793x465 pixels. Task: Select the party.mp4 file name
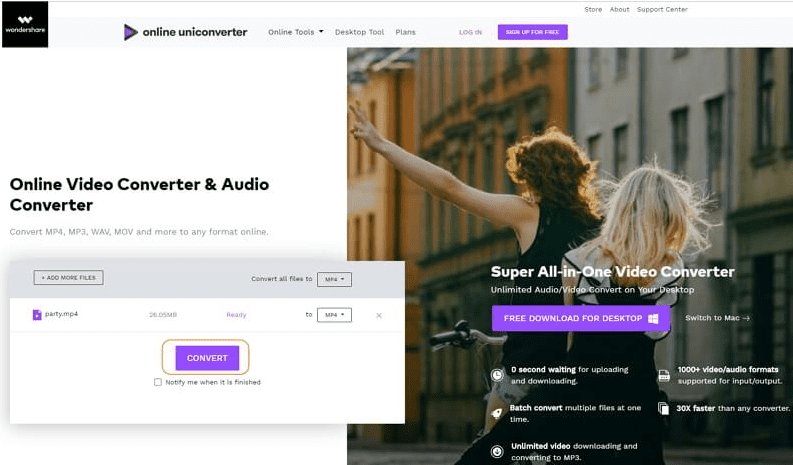61,314
